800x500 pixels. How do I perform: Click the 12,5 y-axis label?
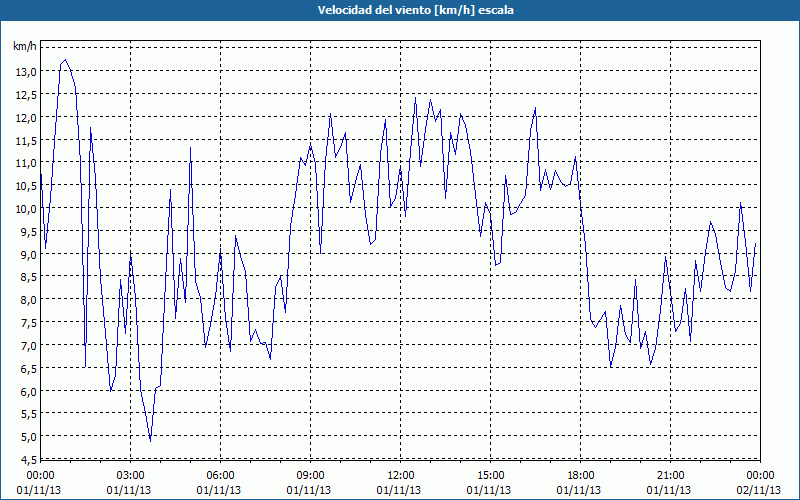click(x=26, y=95)
